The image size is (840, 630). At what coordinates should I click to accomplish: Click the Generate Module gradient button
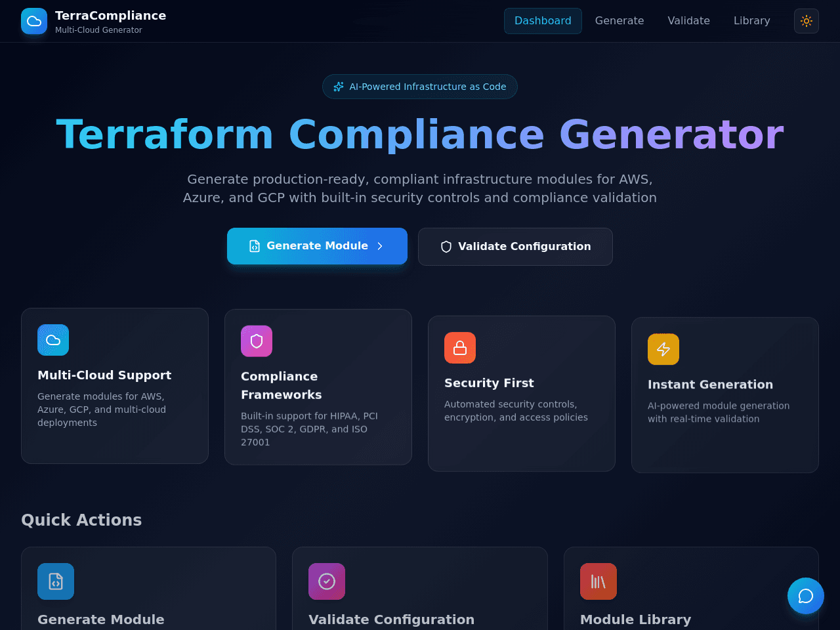pyautogui.click(x=317, y=246)
